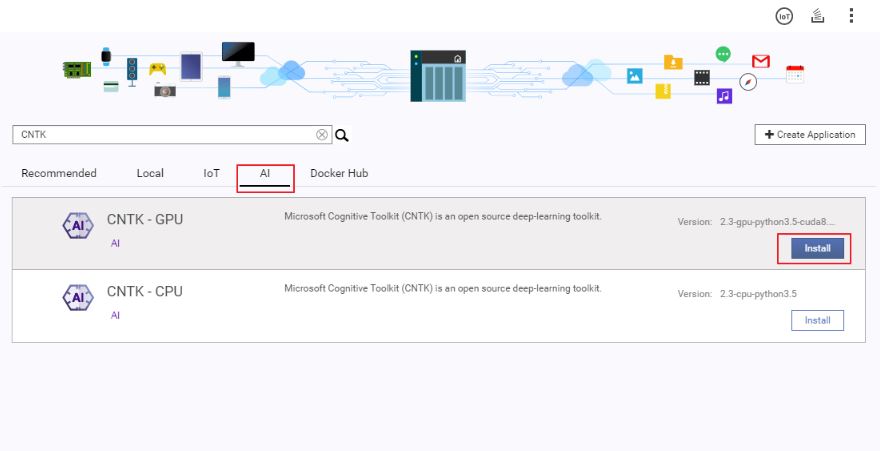Click the CNTK - GPU description text
The image size is (880, 451).
(443, 217)
